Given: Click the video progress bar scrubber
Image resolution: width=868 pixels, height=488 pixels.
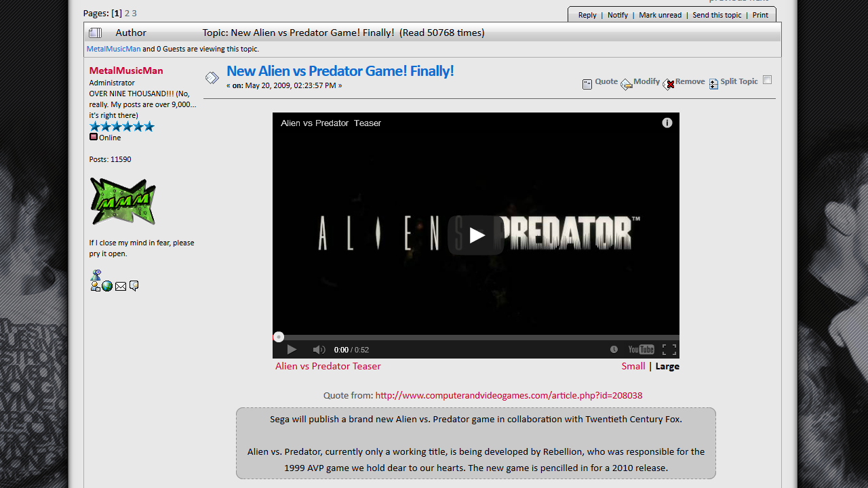Looking at the screenshot, I should (x=279, y=337).
